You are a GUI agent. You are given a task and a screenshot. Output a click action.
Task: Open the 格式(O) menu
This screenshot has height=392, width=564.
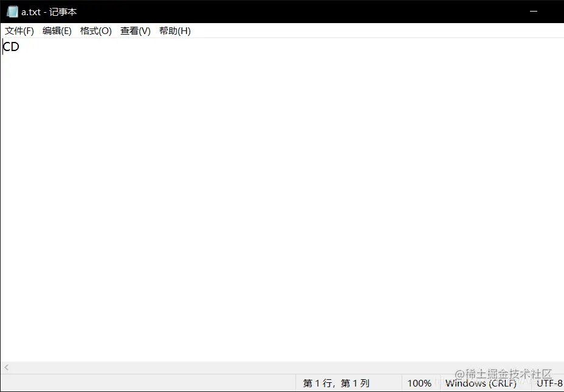[95, 31]
